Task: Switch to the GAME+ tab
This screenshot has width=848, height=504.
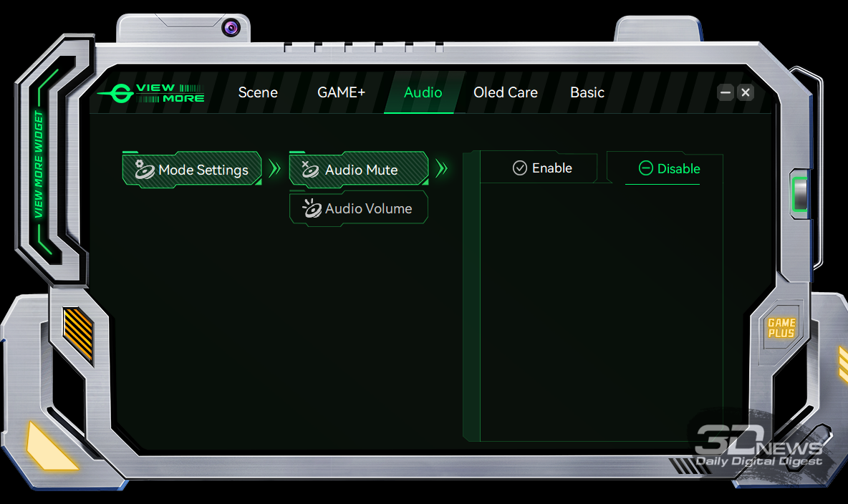Action: pos(341,92)
